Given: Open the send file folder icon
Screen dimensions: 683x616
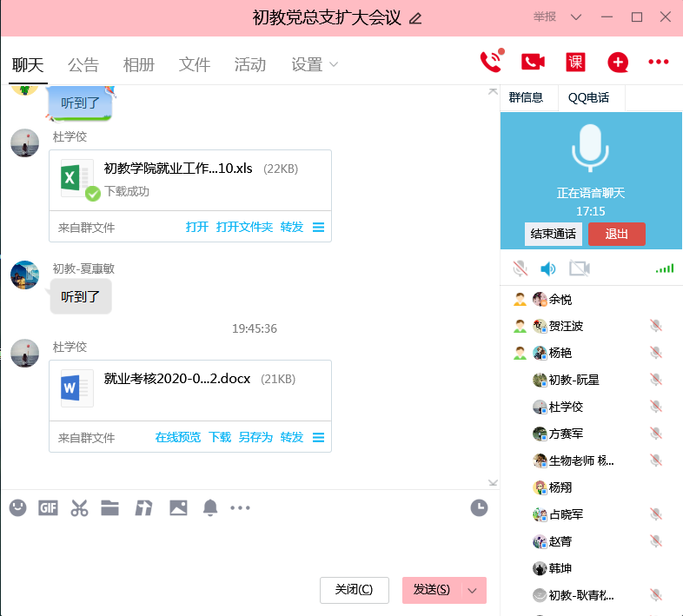Looking at the screenshot, I should (x=109, y=508).
